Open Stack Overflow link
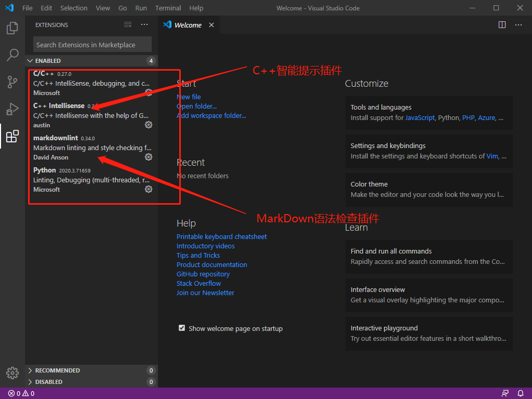 click(198, 283)
